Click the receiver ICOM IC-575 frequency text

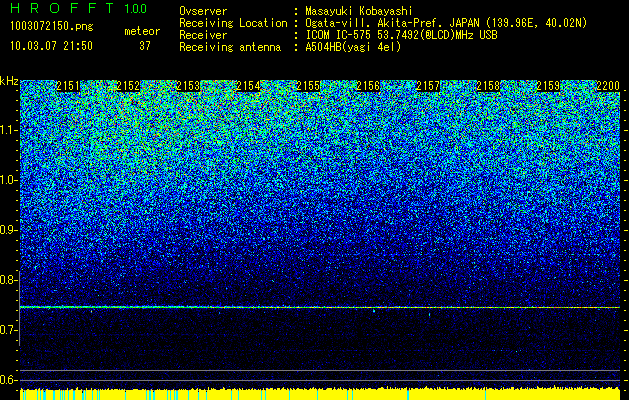(x=401, y=35)
